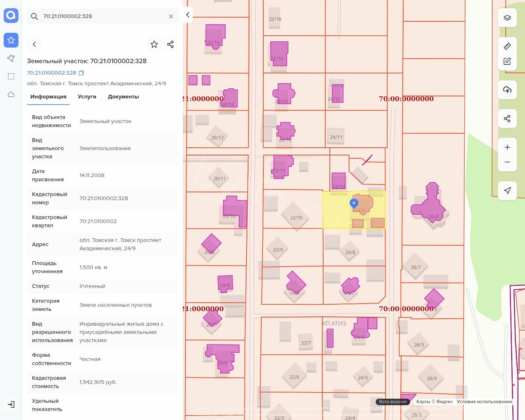
Task: Copy cadastral number with copy icon
Action: (81, 73)
